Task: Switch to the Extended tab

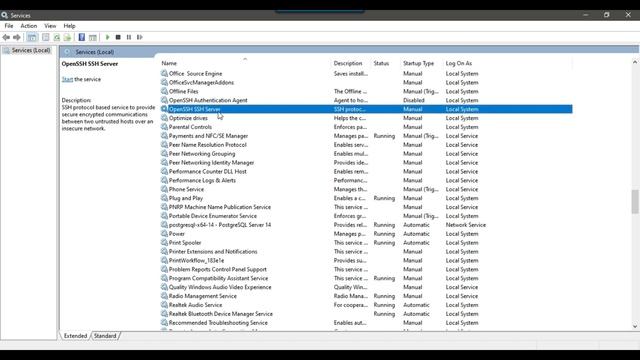Action: (75, 336)
